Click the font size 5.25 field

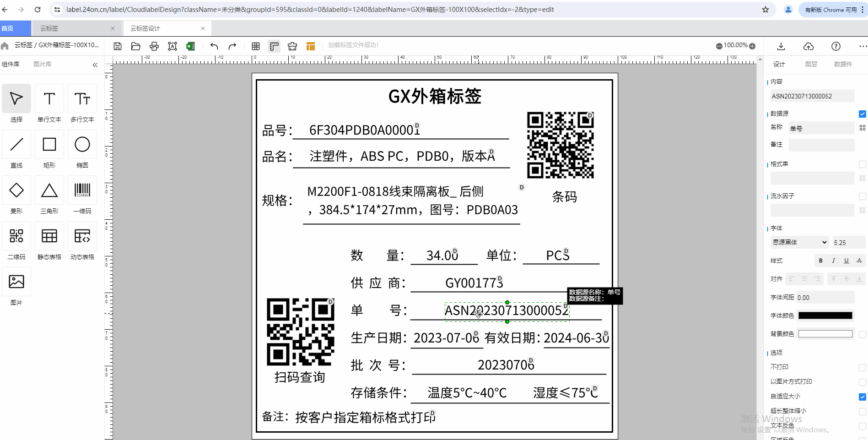pyautogui.click(x=848, y=242)
